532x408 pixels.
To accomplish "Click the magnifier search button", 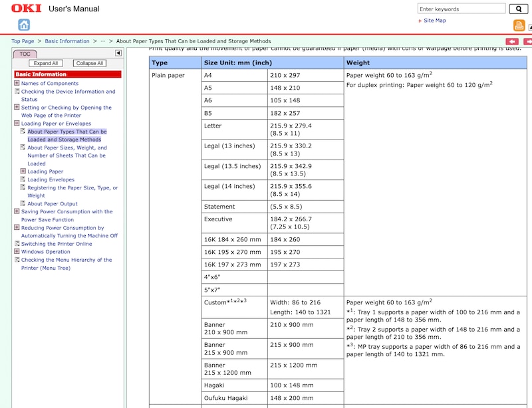I will (518, 9).
